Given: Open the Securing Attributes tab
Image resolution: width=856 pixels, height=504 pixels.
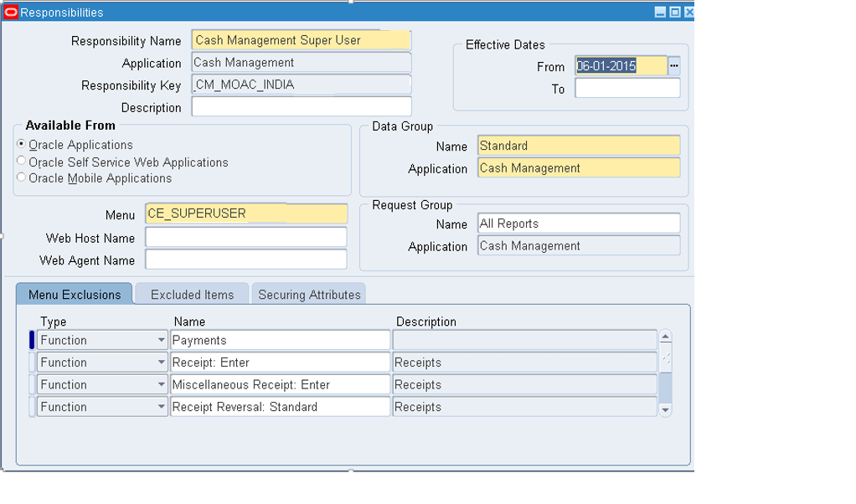Looking at the screenshot, I should click(x=307, y=294).
